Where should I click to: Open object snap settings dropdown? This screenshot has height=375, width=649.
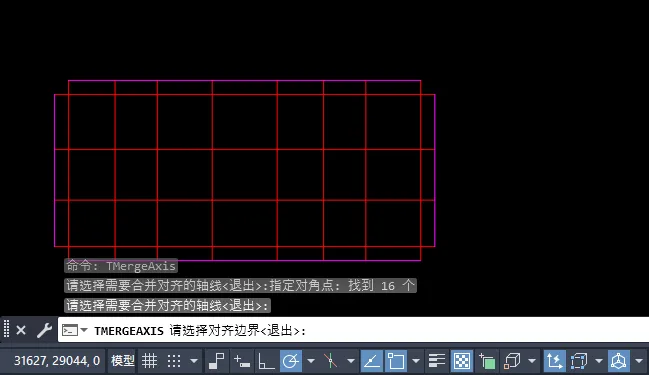(x=416, y=361)
